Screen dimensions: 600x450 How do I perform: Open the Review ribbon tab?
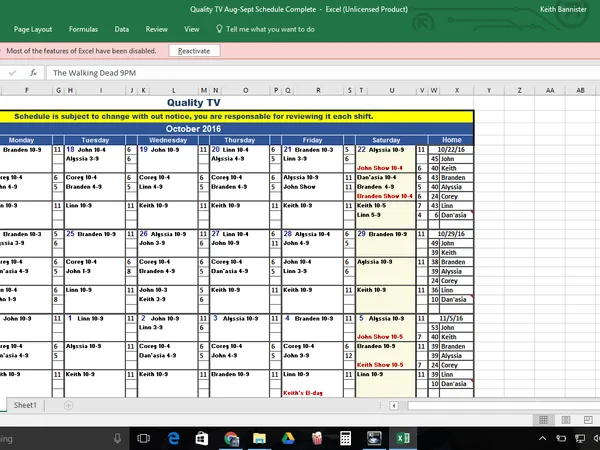[x=157, y=30]
